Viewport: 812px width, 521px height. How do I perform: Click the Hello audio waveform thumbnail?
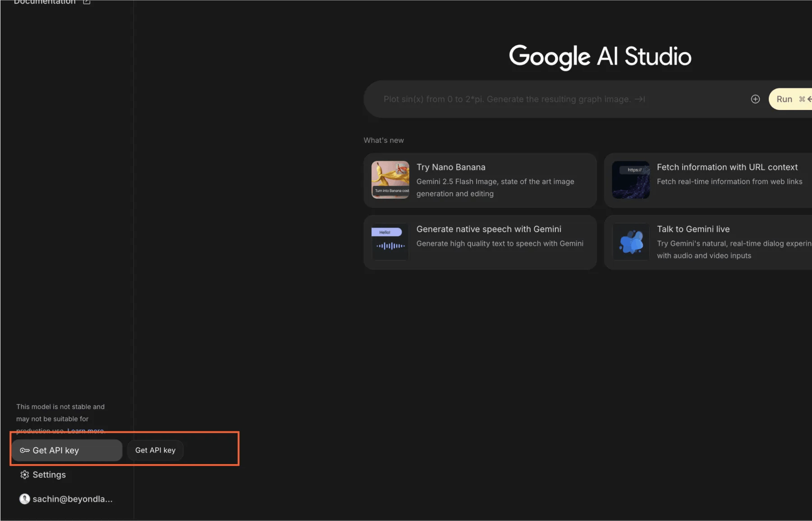(x=390, y=242)
